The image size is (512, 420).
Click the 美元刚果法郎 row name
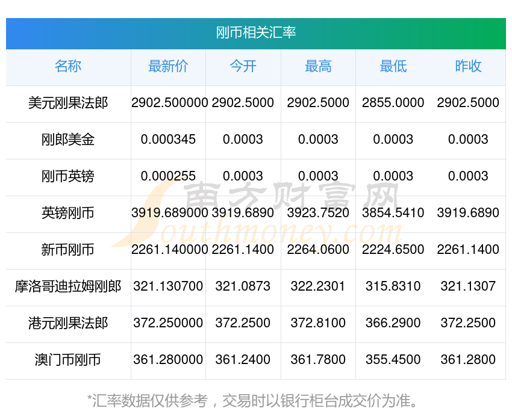(68, 103)
